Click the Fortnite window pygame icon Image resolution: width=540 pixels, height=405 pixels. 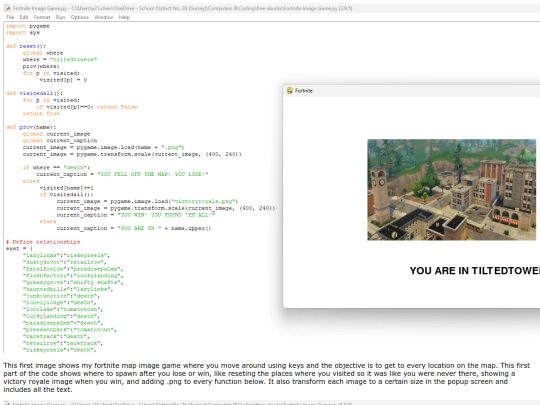290,91
